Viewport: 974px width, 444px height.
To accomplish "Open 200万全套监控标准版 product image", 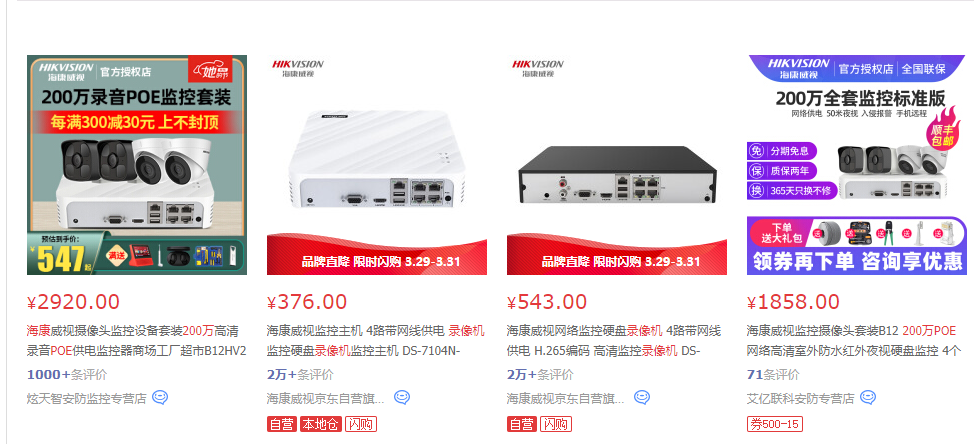I will tap(857, 165).
